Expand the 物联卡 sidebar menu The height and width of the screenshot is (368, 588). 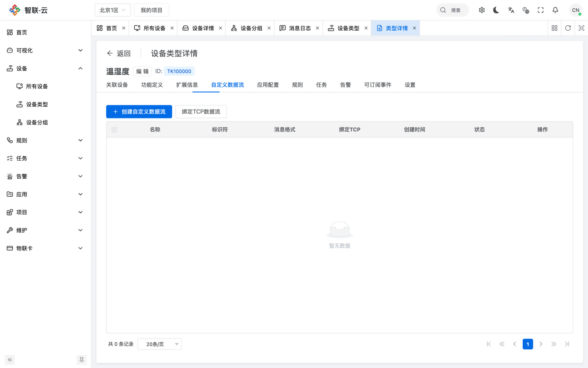click(45, 248)
